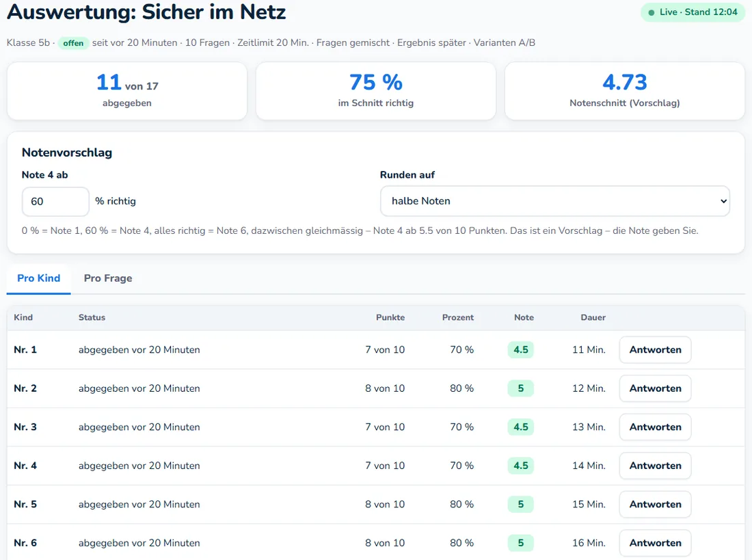The image size is (752, 560).
Task: Select the Nr. 5 row label
Action: click(x=25, y=505)
